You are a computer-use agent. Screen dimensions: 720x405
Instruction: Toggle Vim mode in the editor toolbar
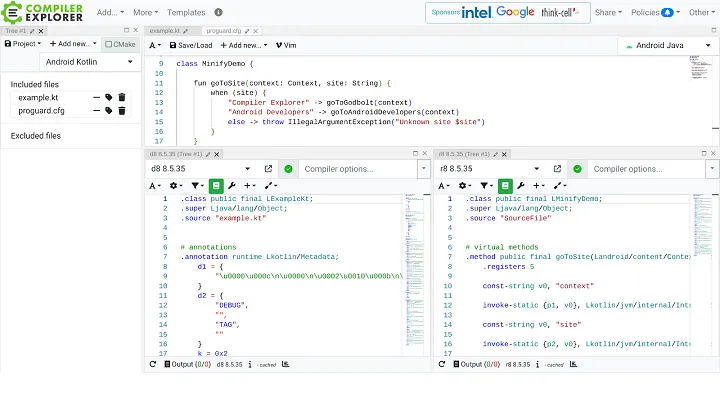[x=286, y=45]
